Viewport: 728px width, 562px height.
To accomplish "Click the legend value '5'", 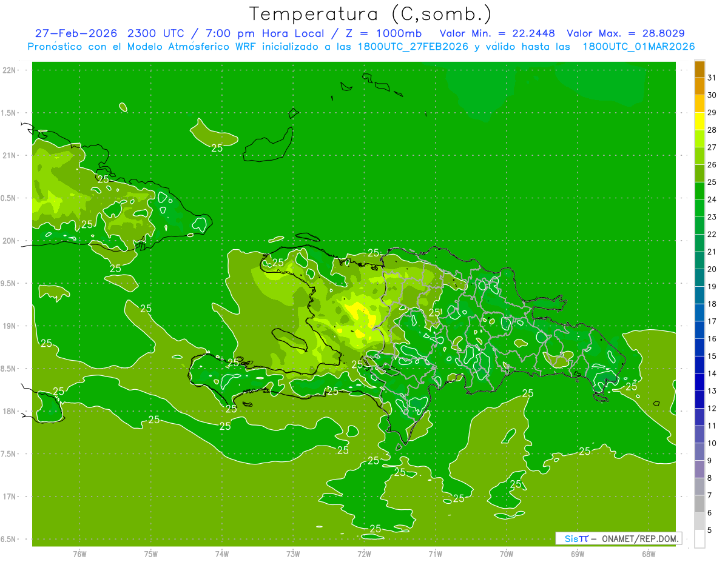I will tap(710, 530).
